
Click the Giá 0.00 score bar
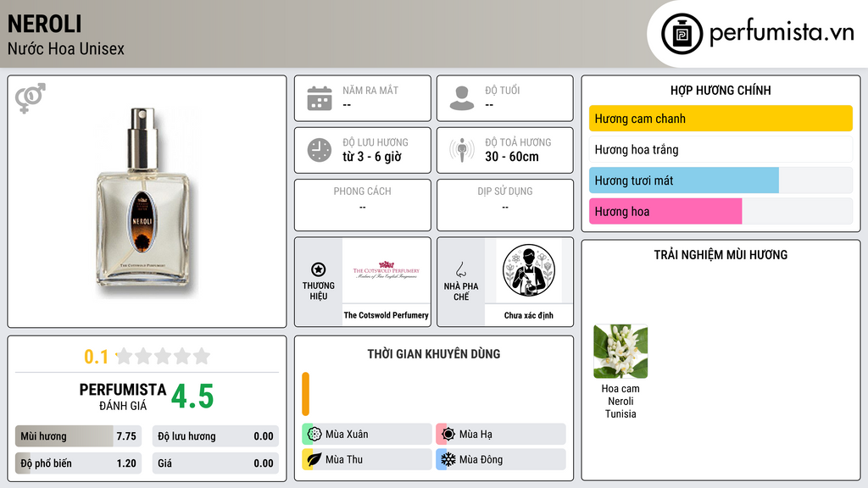215,463
